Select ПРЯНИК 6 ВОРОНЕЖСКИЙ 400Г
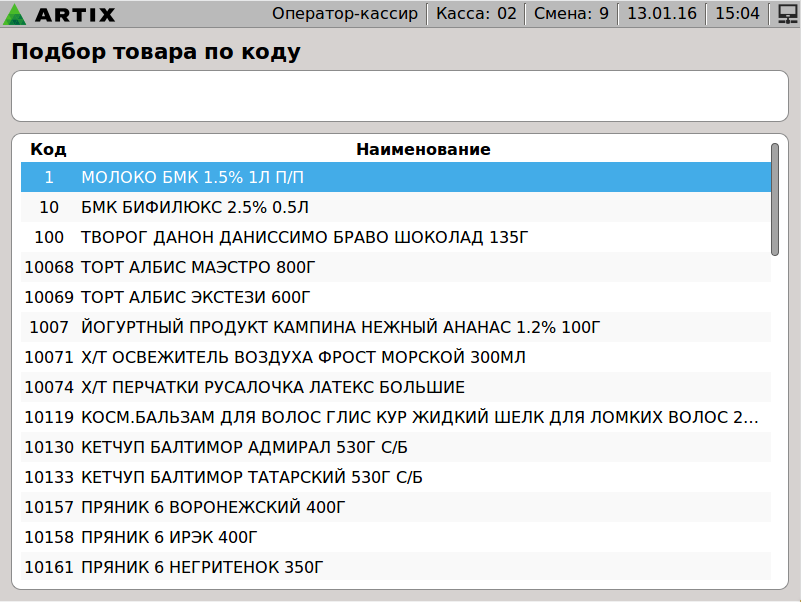Image resolution: width=801 pixels, height=602 pixels. pos(396,507)
